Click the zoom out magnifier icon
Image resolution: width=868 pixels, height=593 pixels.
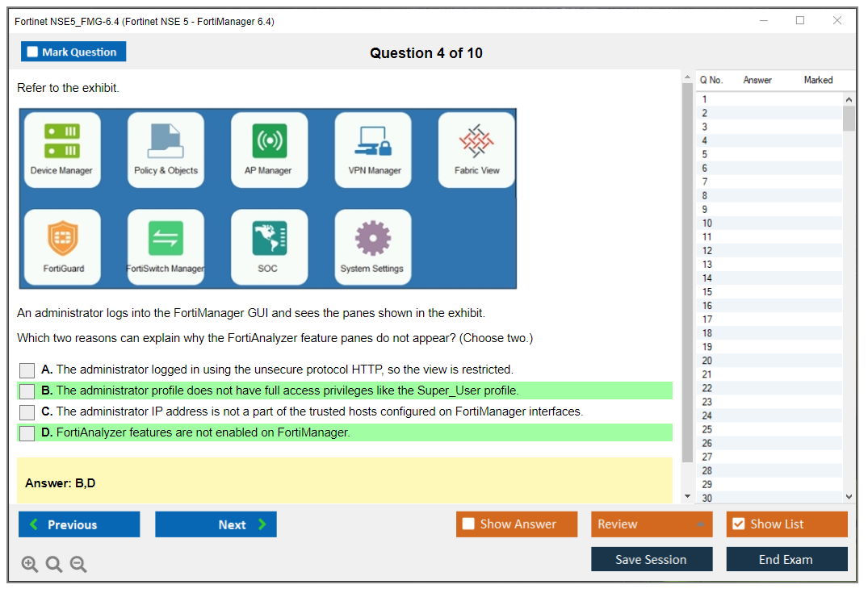click(78, 565)
